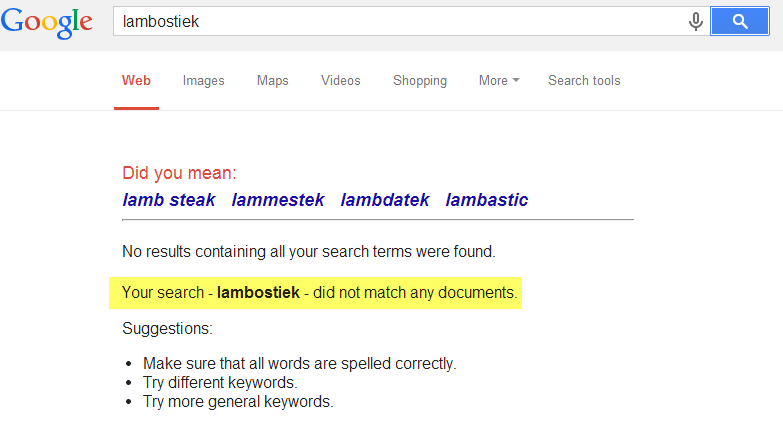Click the "No results containing all your search terms" text
783x426 pixels.
point(308,251)
